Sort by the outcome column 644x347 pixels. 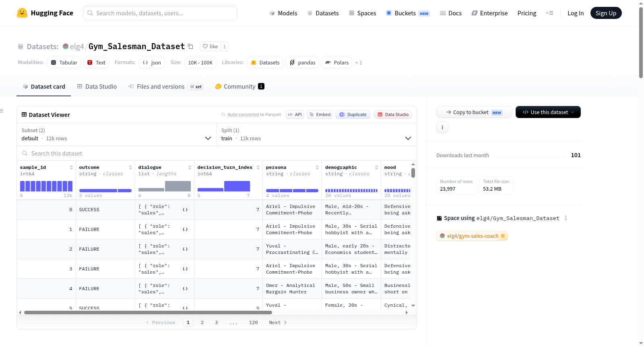130,167
